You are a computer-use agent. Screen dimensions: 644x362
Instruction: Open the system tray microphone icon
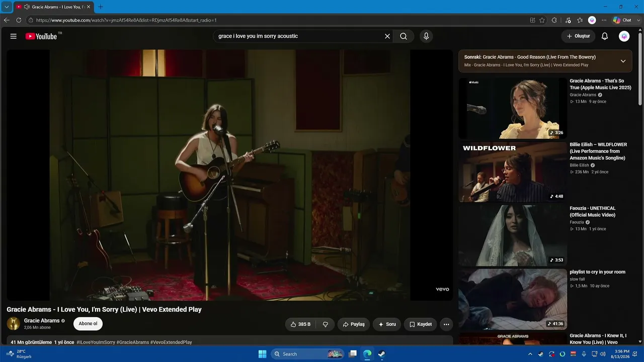(584, 354)
